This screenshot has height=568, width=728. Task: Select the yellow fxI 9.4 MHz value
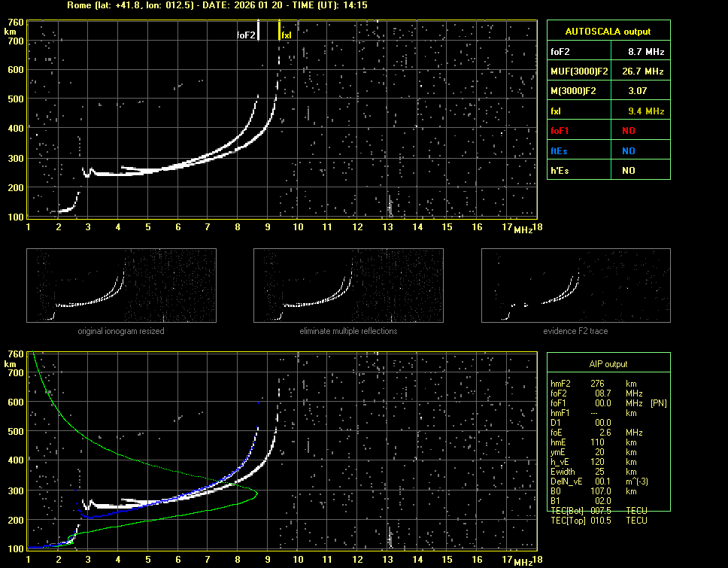(x=645, y=111)
